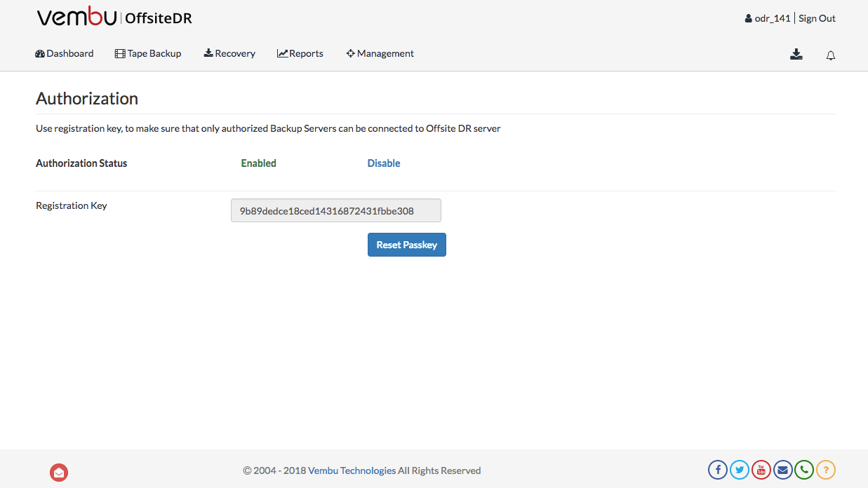Disable authorization status

pos(384,163)
